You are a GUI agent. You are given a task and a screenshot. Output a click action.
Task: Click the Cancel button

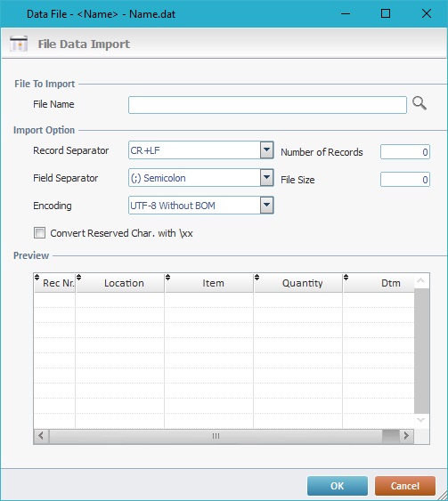tap(405, 486)
